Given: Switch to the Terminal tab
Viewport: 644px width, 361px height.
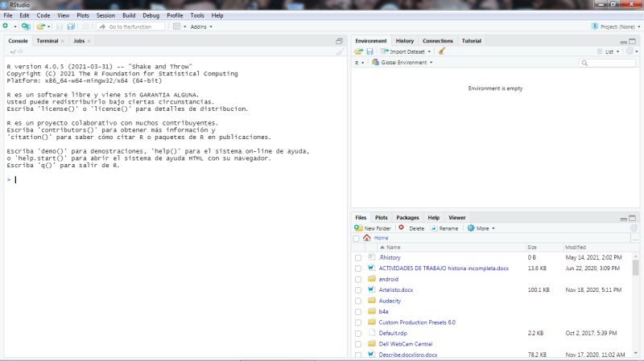Looking at the screenshot, I should [47, 41].
